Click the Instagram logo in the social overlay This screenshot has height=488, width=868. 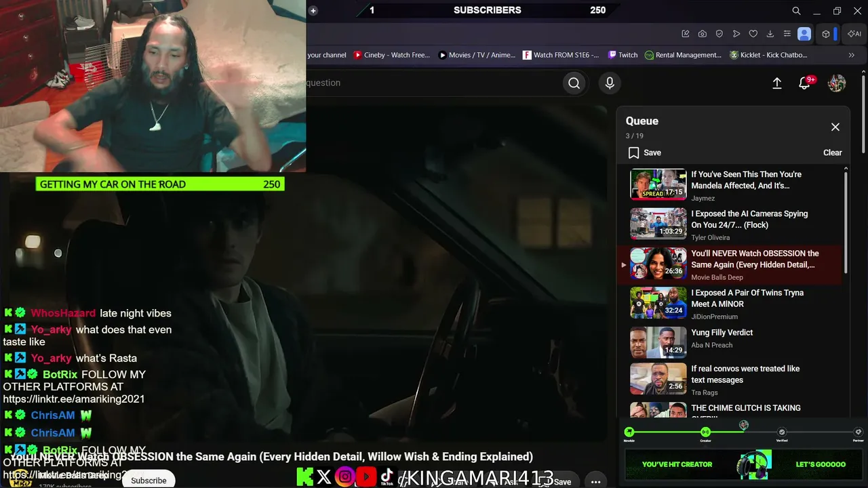point(344,477)
